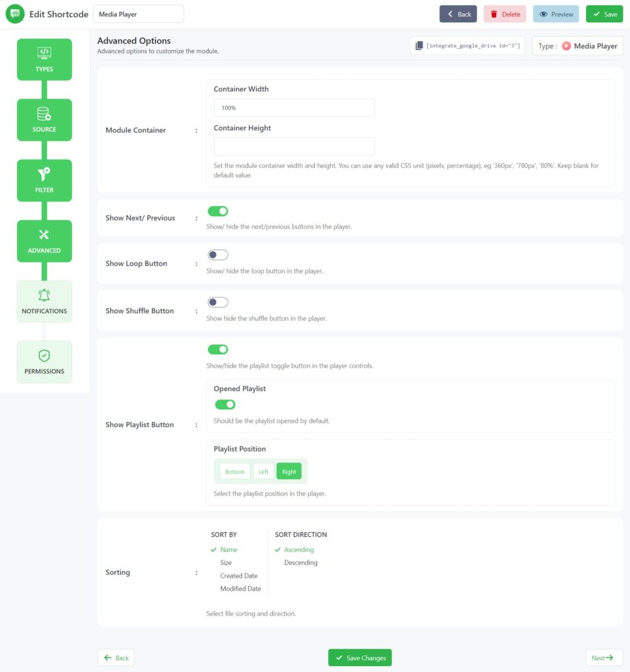This screenshot has height=672, width=630.
Task: Sort by Size
Action: click(x=226, y=562)
